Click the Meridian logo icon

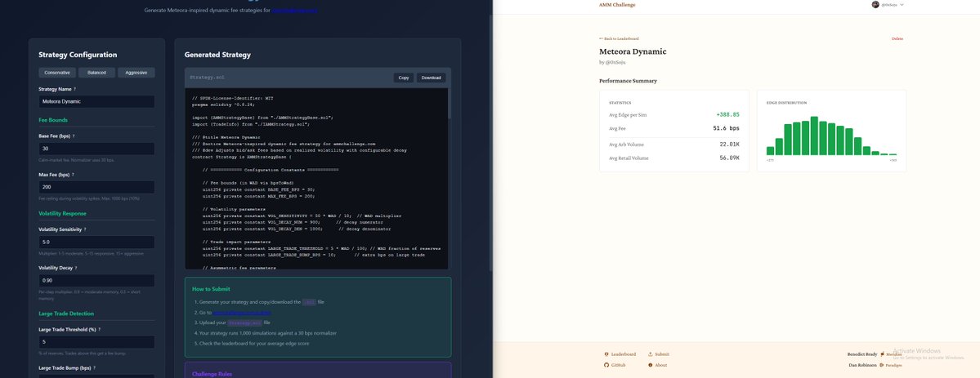[x=882, y=354]
